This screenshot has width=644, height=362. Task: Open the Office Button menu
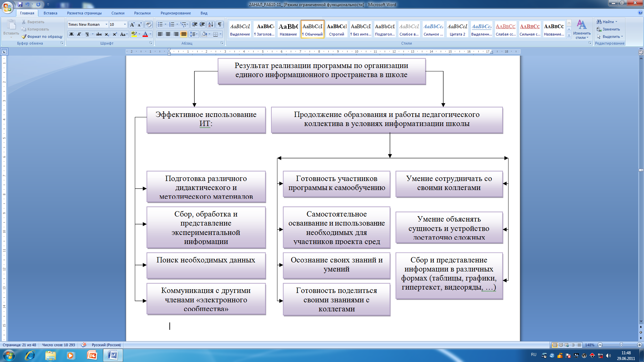tap(7, 7)
